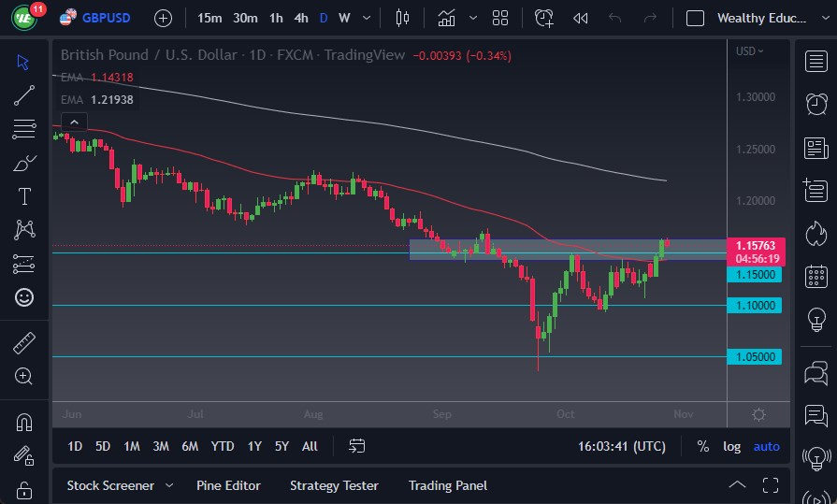
Task: Open the candlestick chart style picker
Action: (403, 18)
